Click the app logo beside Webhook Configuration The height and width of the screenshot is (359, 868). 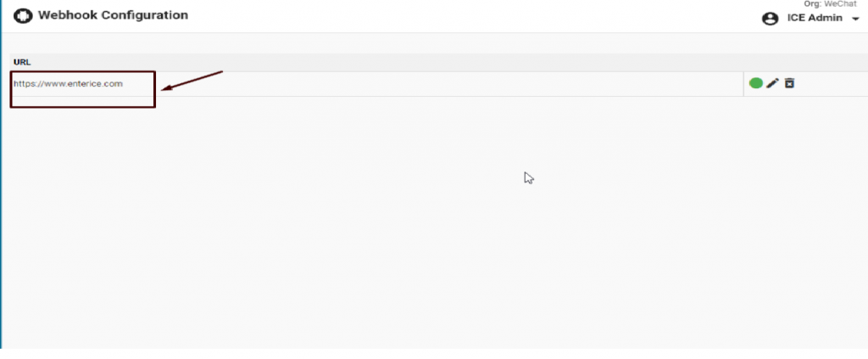[22, 16]
